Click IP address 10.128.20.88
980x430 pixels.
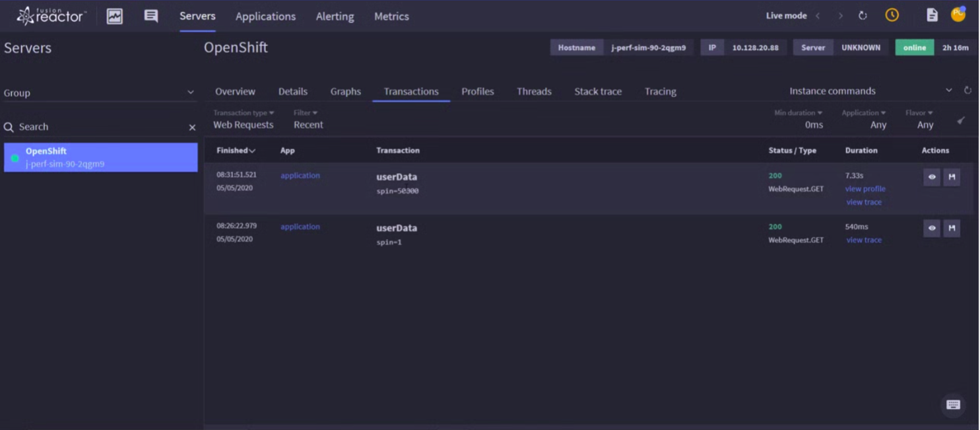(756, 48)
